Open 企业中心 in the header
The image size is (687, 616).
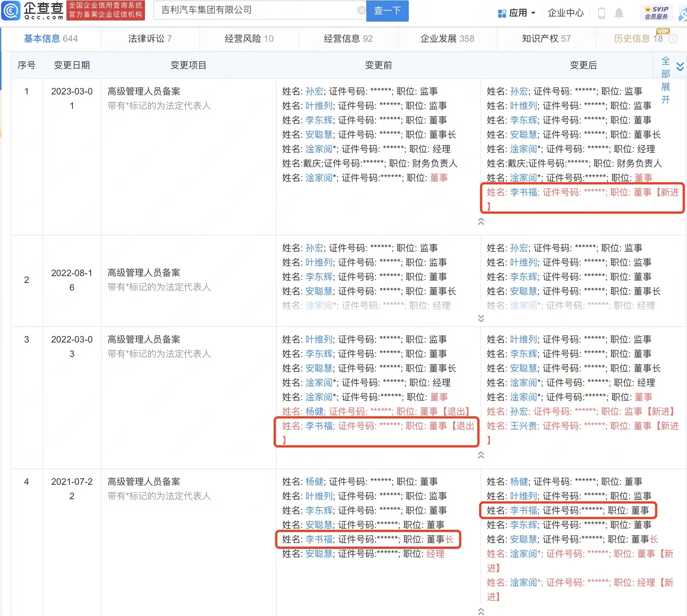pos(566,13)
